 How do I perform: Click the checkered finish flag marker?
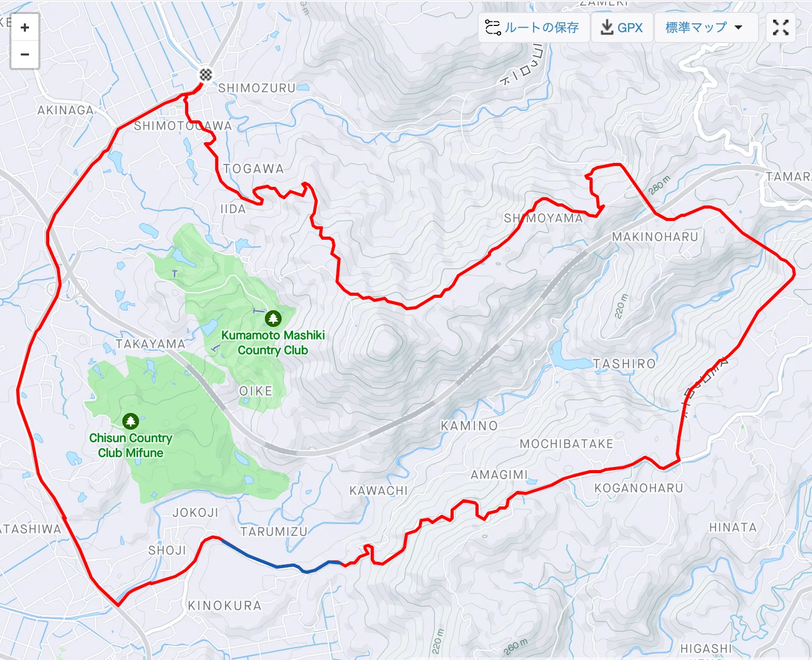[206, 75]
